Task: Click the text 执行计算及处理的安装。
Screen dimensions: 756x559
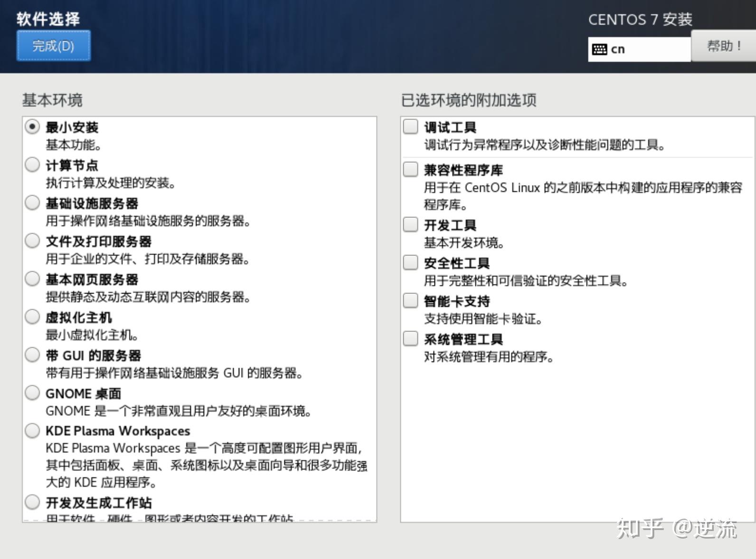Action: click(x=111, y=183)
